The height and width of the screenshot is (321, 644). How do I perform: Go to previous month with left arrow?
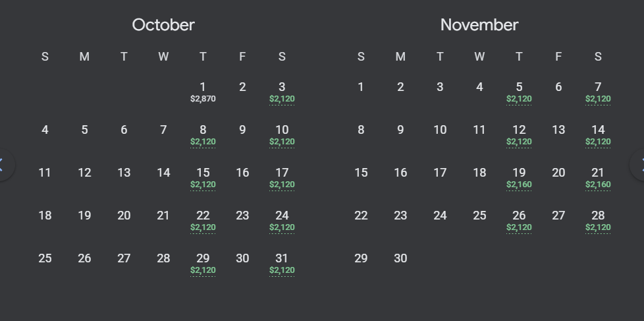(x=3, y=165)
